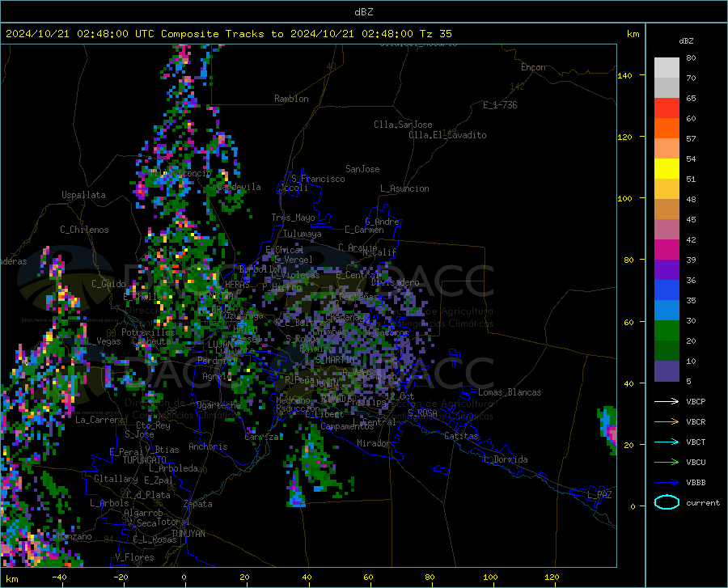
Task: Click the 'Lomas_Blancas' map label
Action: point(510,392)
